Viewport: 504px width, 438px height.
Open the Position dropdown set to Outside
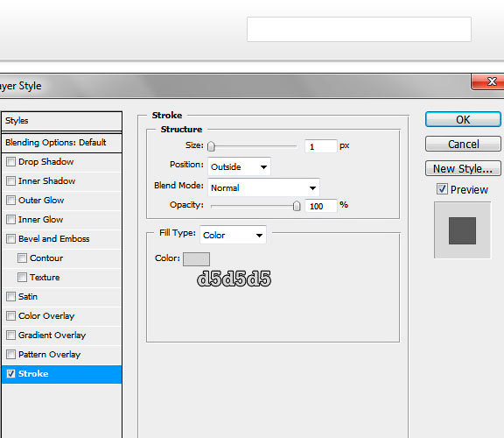[x=239, y=166]
